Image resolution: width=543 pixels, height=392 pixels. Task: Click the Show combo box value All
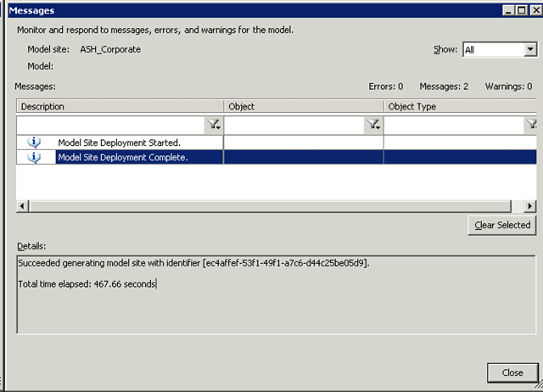click(494, 50)
